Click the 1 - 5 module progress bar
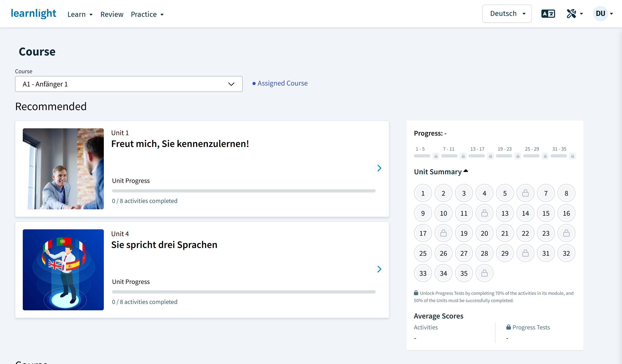The width and height of the screenshot is (622, 364). tap(422, 156)
